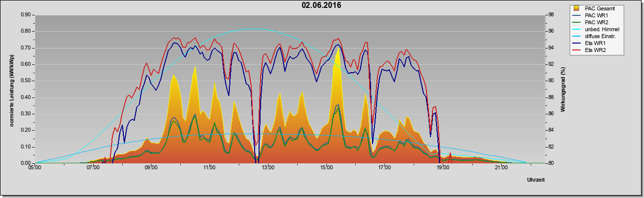Click the 0.00 left axis value

(x=26, y=163)
